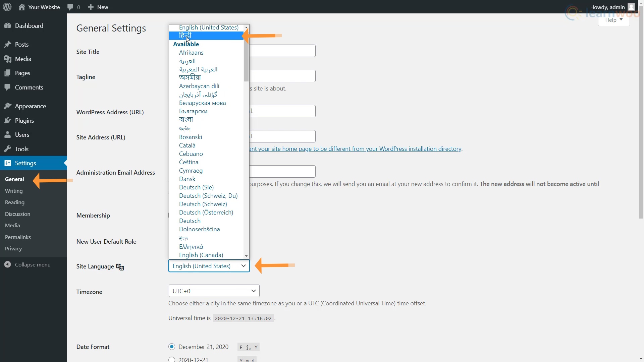
Task: Open the Plugins section
Action: click(24, 121)
